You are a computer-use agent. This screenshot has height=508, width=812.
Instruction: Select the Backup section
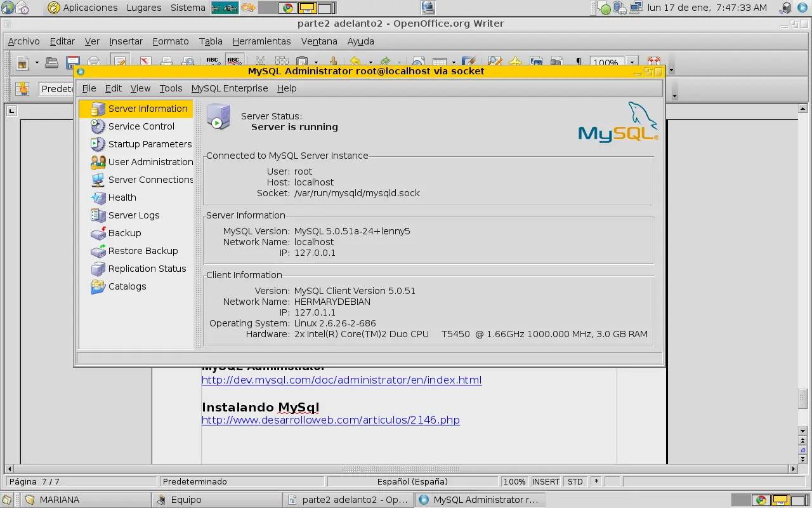[136, 233]
